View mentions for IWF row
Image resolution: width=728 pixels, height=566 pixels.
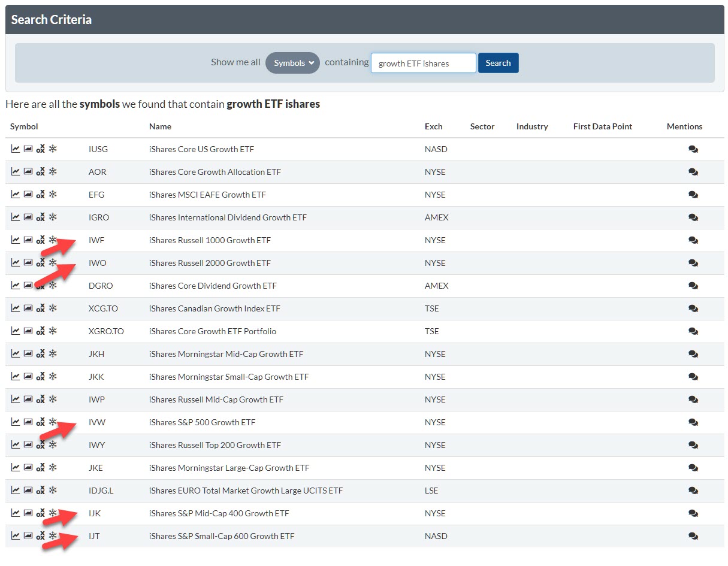pyautogui.click(x=693, y=240)
